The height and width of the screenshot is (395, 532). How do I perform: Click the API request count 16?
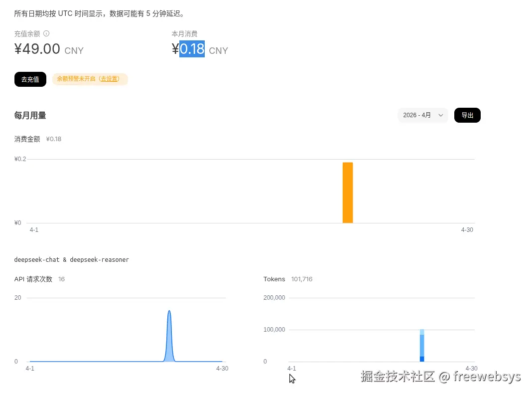click(61, 279)
